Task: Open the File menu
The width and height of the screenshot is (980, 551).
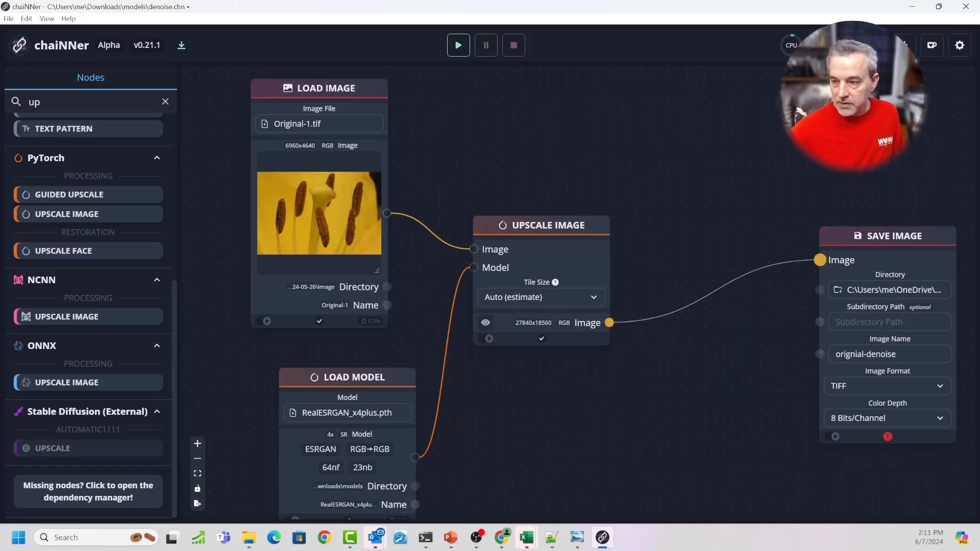Action: (x=8, y=18)
